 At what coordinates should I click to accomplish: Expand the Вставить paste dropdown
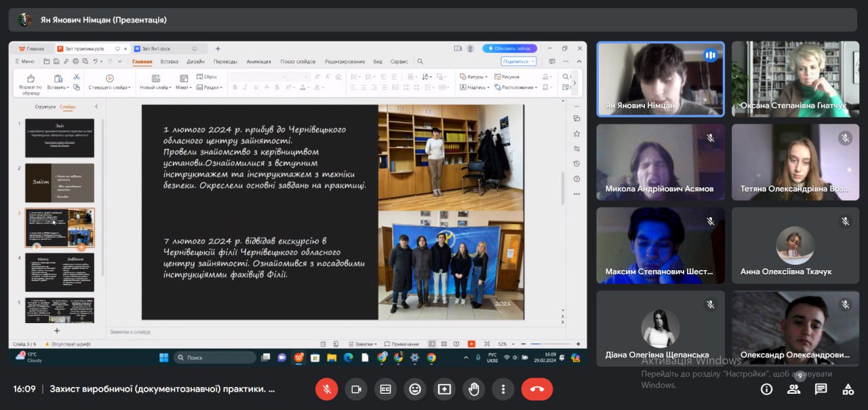58,88
